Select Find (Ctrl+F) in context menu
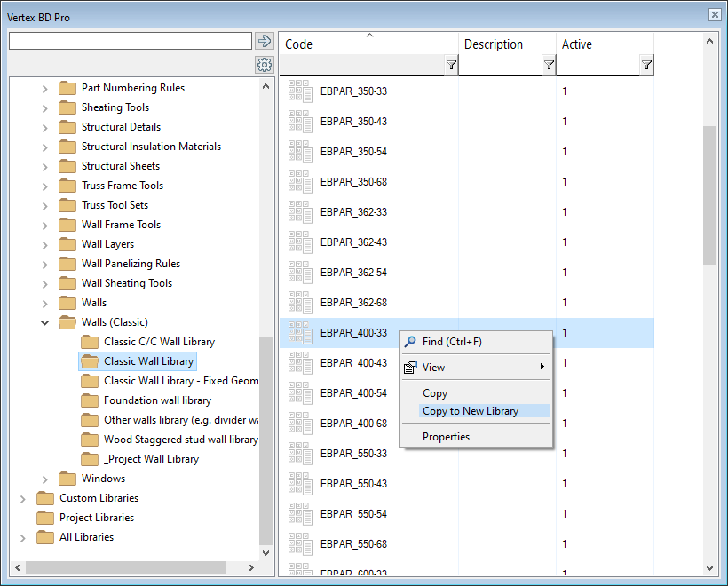Screen dimensions: 728x586 pos(452,342)
